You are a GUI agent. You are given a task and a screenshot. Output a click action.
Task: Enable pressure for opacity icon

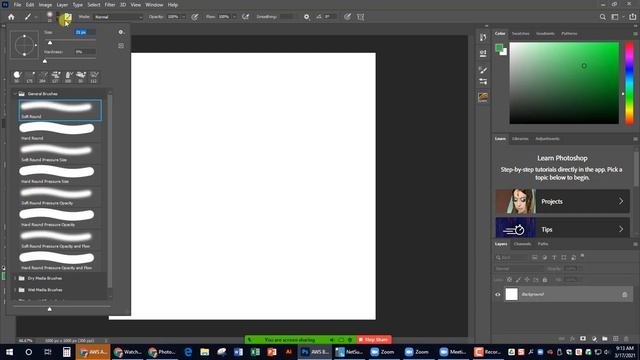(x=195, y=17)
